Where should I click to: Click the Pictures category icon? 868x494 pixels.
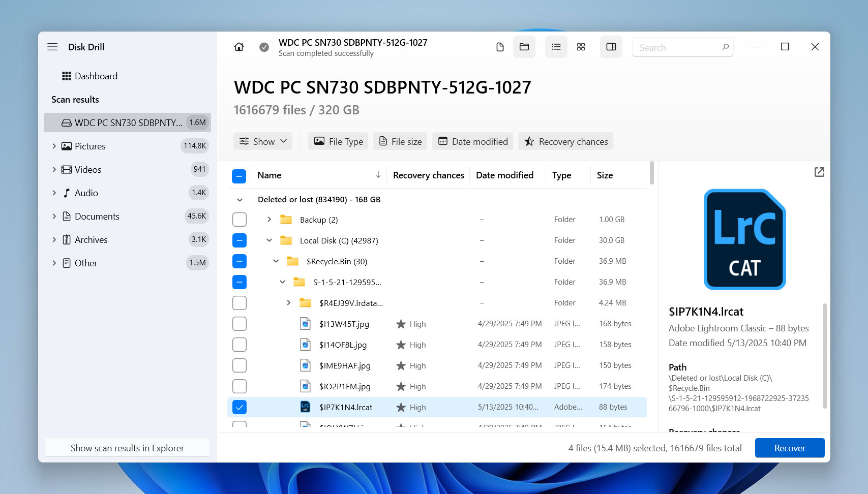67,146
